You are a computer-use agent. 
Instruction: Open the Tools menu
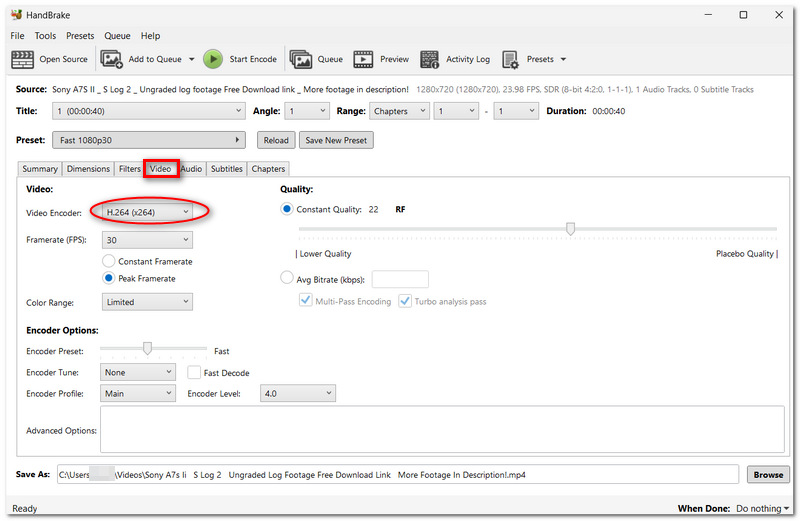[45, 36]
